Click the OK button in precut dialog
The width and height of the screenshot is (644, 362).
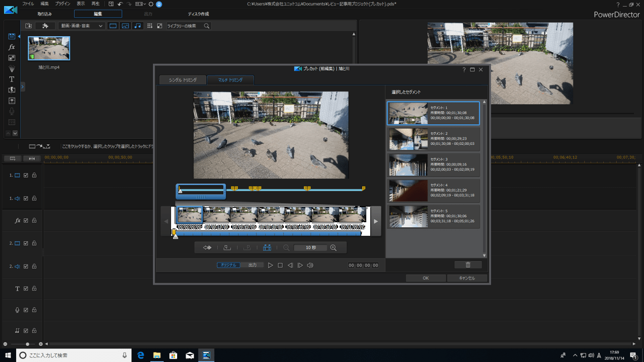(426, 278)
